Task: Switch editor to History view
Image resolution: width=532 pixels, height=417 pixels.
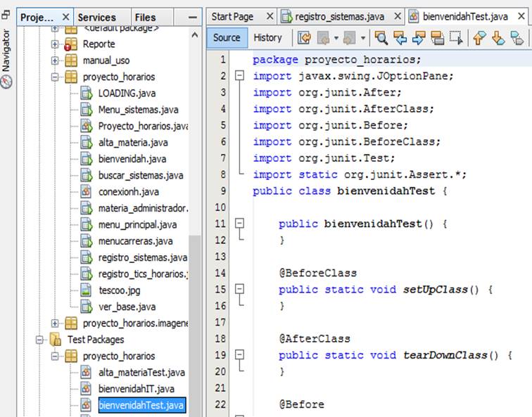Action: tap(267, 38)
